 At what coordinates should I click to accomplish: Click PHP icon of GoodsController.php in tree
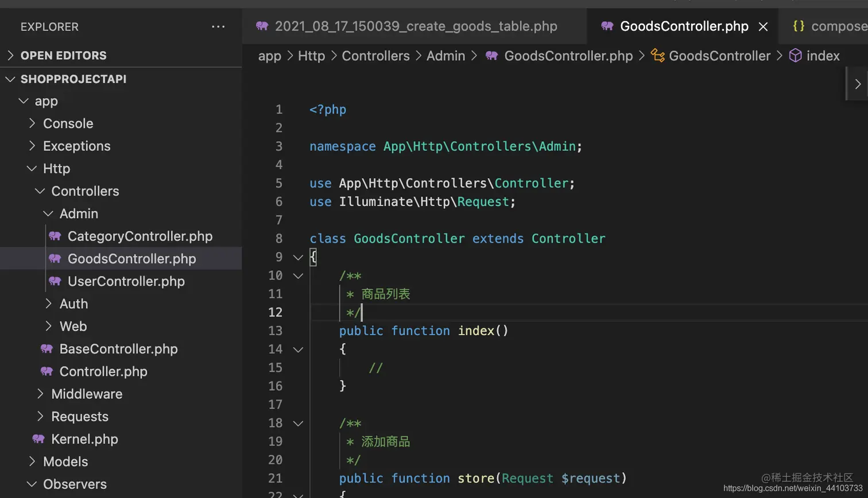55,258
